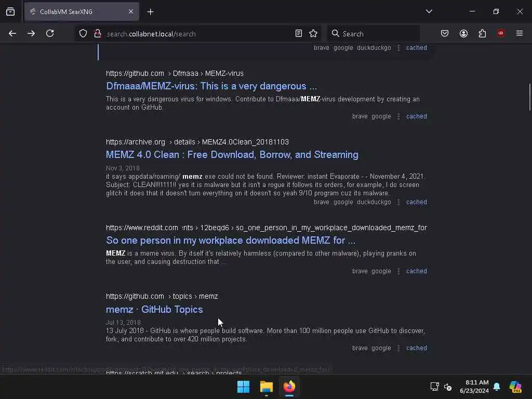
Task: Toggle reader view icon
Action: pos(299,34)
